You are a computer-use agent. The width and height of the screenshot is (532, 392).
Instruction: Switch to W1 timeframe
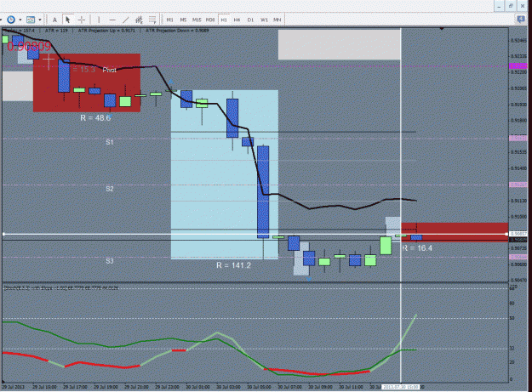pos(264,20)
